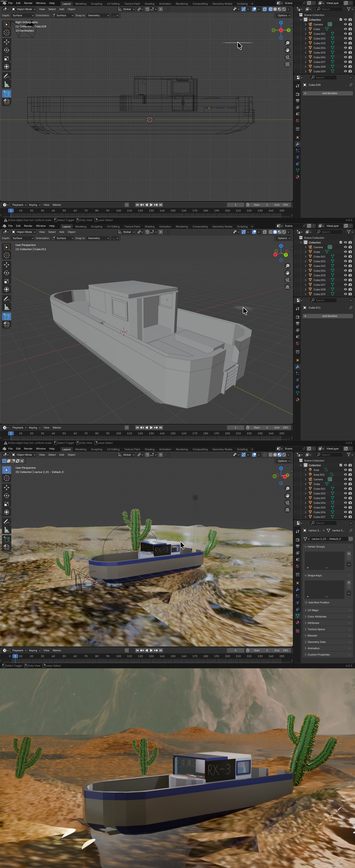Click the Options button in the cactus viewport

tap(284, 461)
